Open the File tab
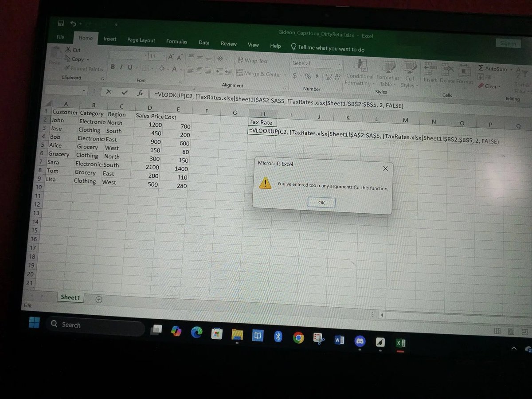Screen dimensions: 532x399 click(60, 37)
